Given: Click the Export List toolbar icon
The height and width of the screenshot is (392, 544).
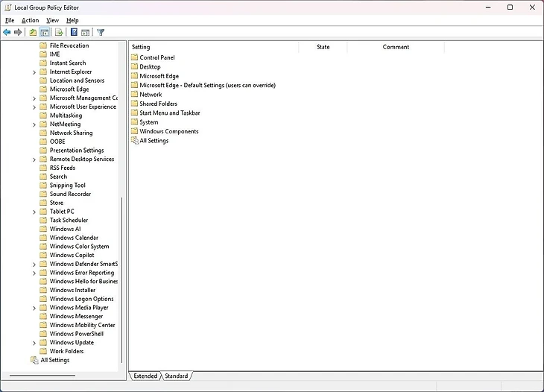Looking at the screenshot, I should 59,33.
